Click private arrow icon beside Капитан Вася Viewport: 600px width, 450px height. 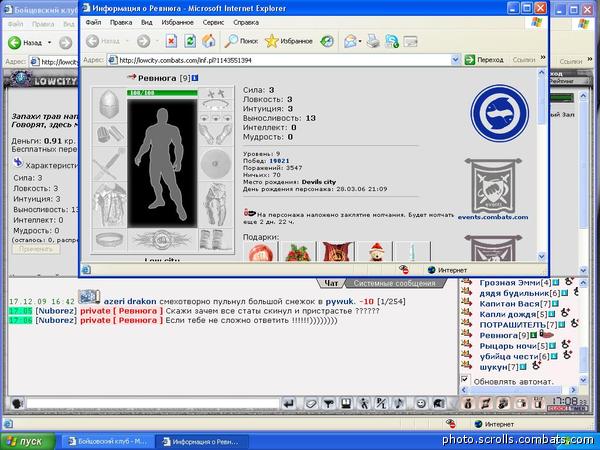pyautogui.click(x=466, y=303)
